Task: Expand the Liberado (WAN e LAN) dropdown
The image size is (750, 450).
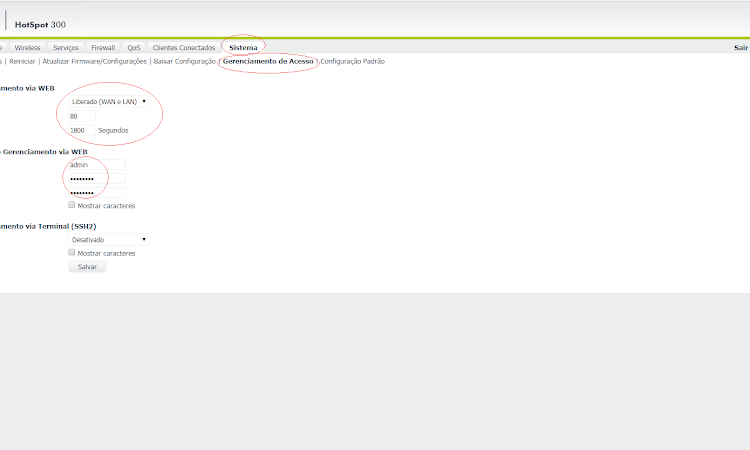Action: [x=109, y=101]
